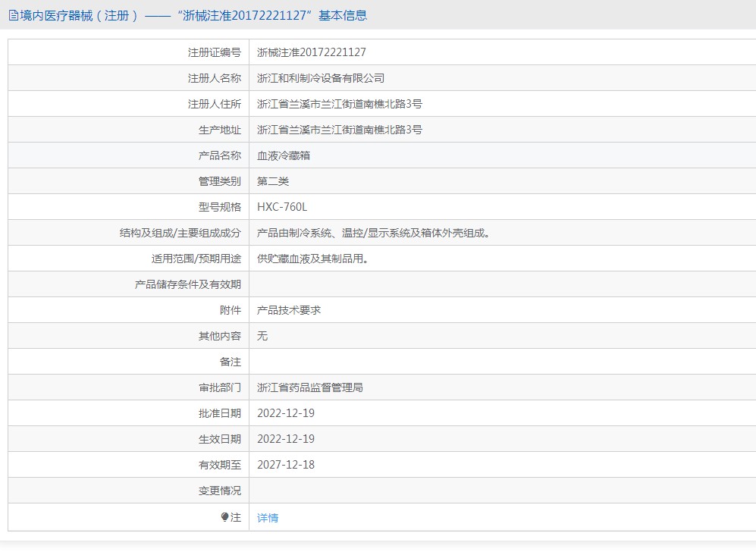756x552 pixels.
Task: Select expiry date 2027-12-18
Action: coord(286,465)
